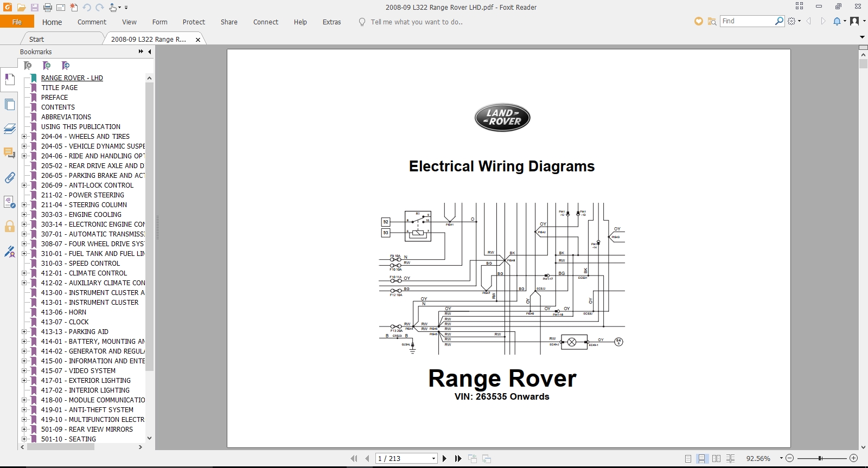Open the Extras ribbon tab

(331, 22)
